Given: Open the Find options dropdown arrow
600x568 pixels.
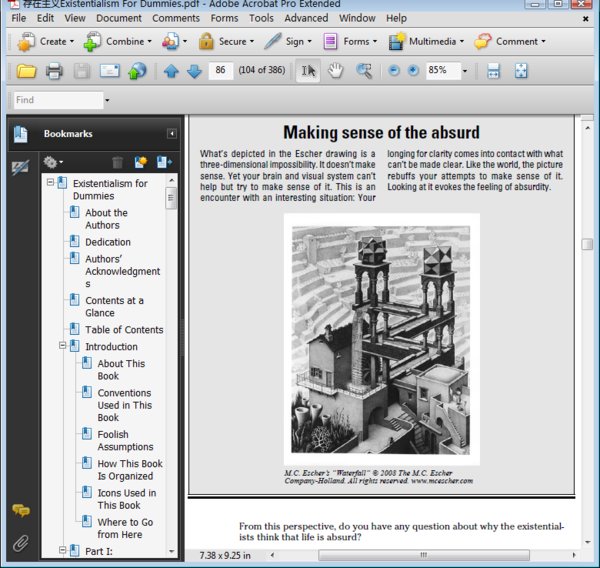Looking at the screenshot, I should tap(107, 100).
